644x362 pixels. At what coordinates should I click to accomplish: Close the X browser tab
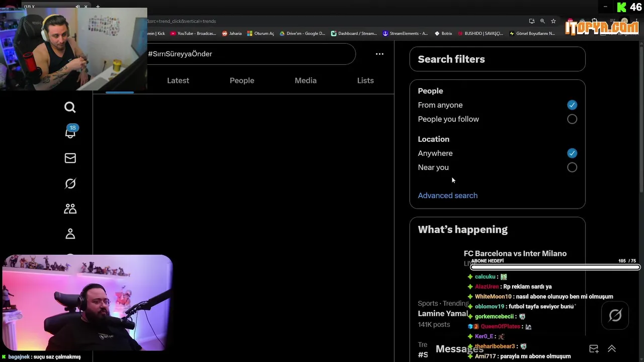[x=86, y=7]
